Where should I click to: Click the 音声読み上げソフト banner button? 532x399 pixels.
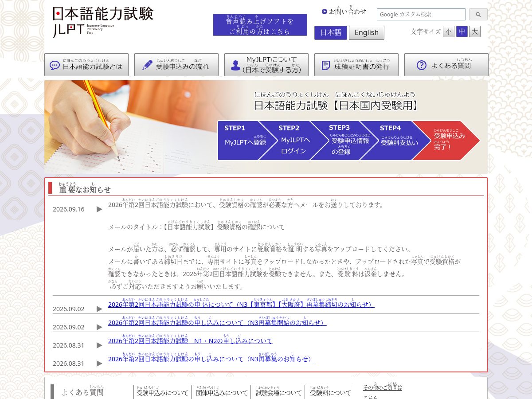[260, 25]
